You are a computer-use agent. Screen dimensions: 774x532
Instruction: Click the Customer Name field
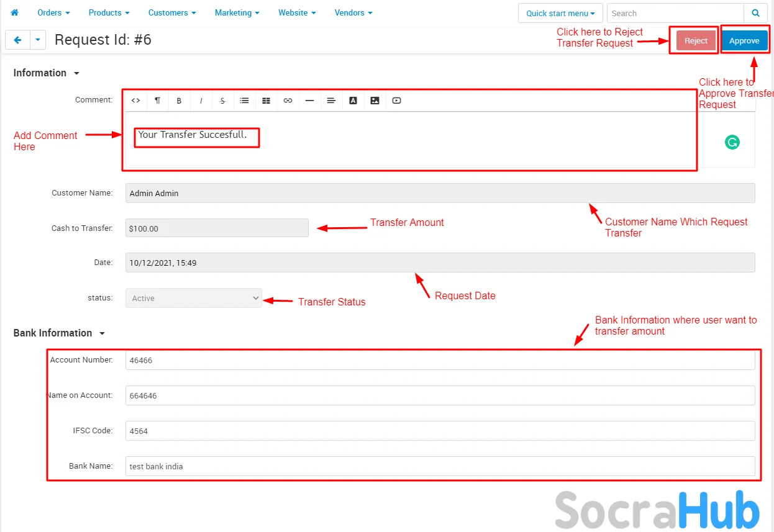(x=440, y=193)
